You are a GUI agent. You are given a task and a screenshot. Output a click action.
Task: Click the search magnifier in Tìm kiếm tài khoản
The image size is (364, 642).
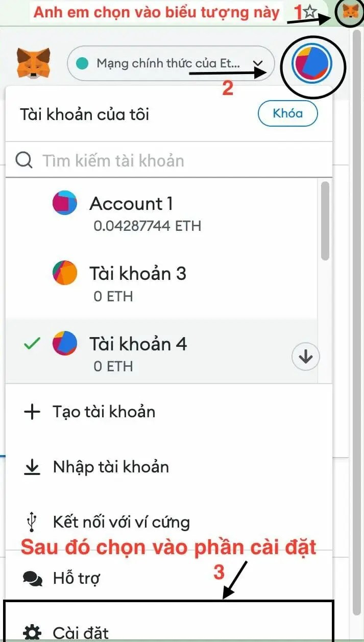[23, 160]
